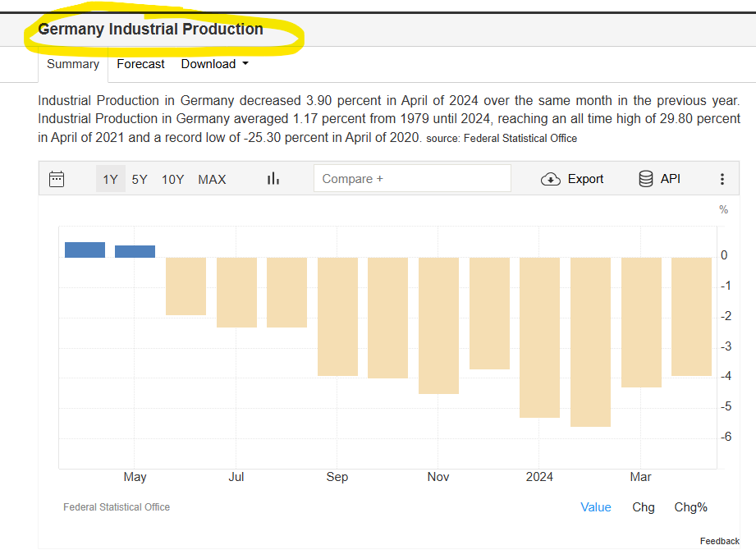Click the 'source: Federal Statistical Office' text
756x559 pixels.
(x=502, y=139)
